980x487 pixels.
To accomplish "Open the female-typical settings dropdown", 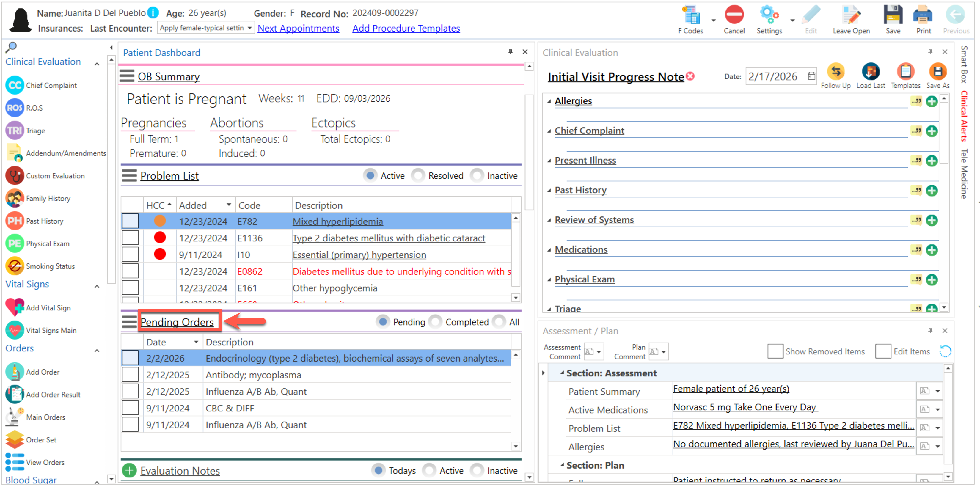I will (249, 28).
